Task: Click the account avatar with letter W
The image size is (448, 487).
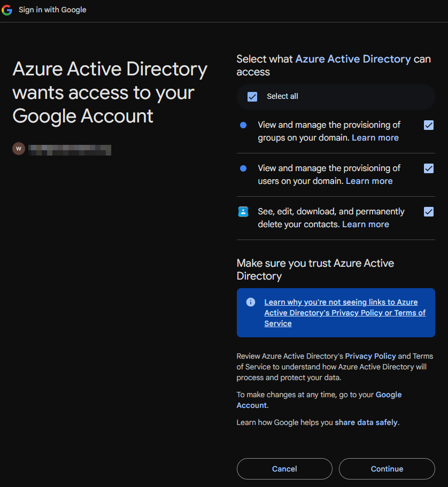Action: pos(19,149)
